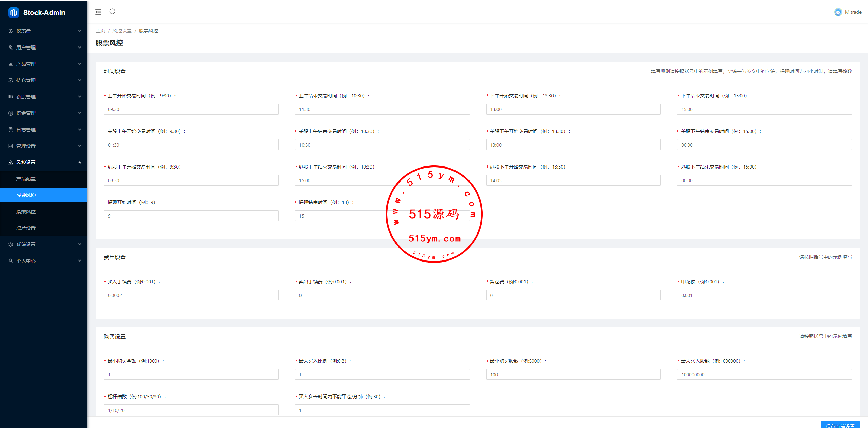
Task: Open the 产品配置 submenu item
Action: [x=26, y=179]
